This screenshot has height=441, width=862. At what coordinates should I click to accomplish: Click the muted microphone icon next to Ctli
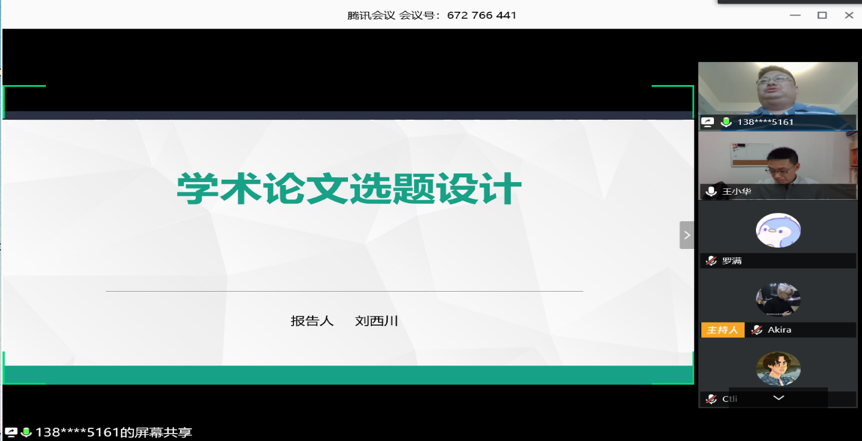pyautogui.click(x=711, y=399)
